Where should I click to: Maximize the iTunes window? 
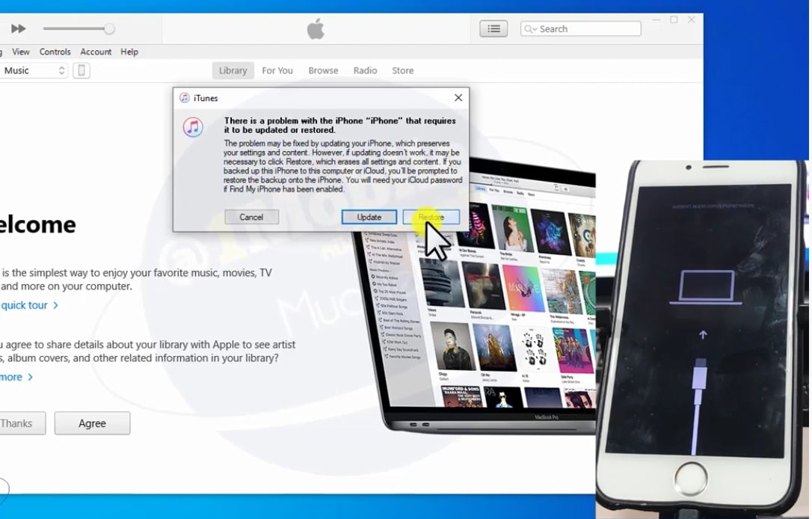pyautogui.click(x=674, y=19)
